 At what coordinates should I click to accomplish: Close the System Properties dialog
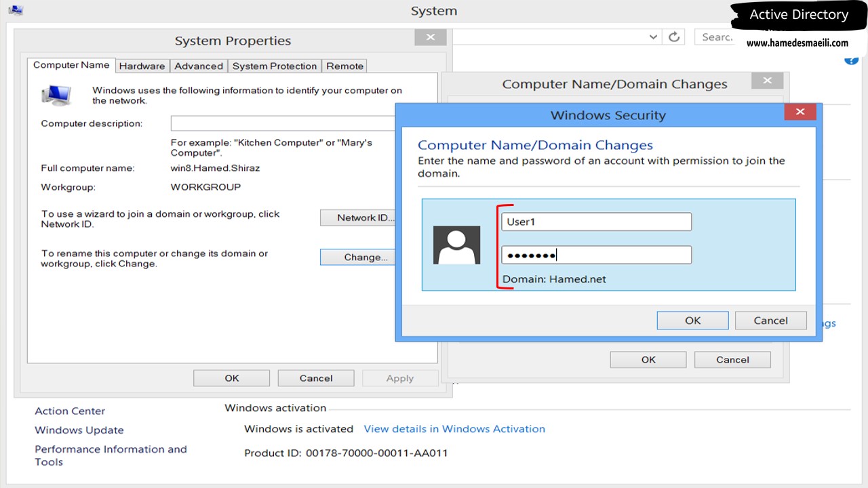431,37
